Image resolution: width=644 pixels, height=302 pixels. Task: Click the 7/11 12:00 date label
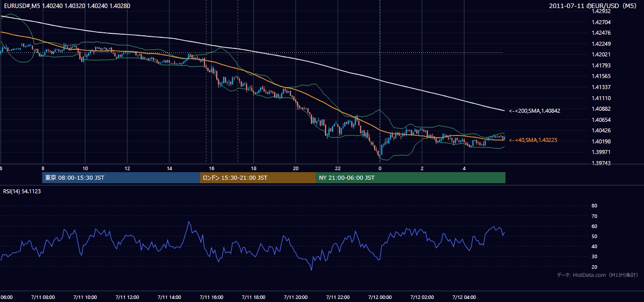127,297
